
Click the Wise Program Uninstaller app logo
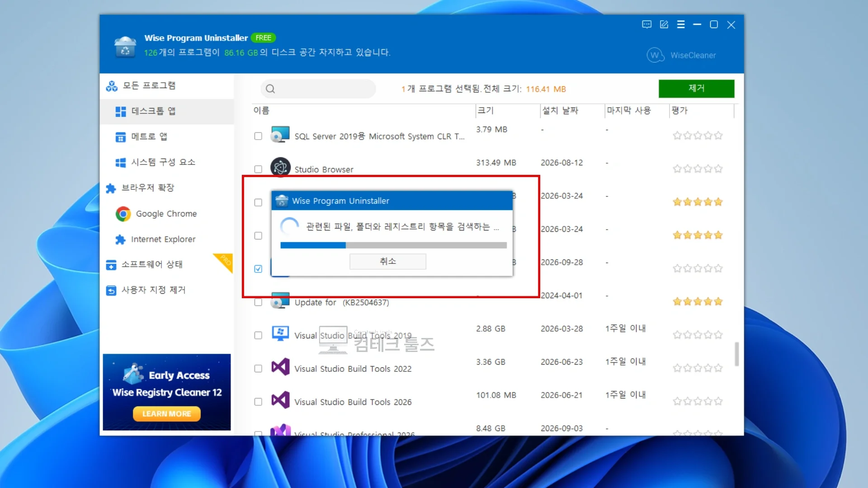[125, 46]
